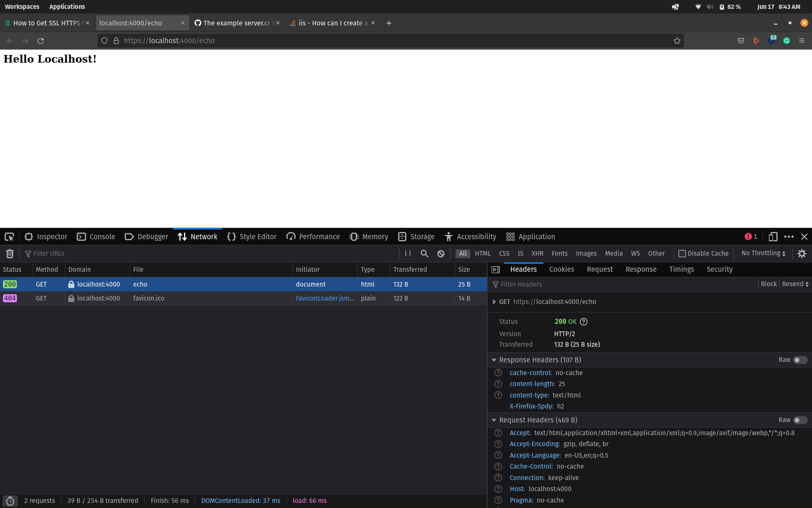
Task: Open Network Settings gear menu
Action: click(802, 253)
